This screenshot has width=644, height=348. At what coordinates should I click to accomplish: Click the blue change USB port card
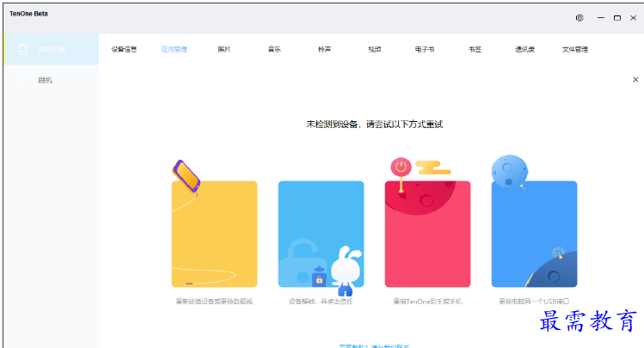pyautogui.click(x=534, y=234)
